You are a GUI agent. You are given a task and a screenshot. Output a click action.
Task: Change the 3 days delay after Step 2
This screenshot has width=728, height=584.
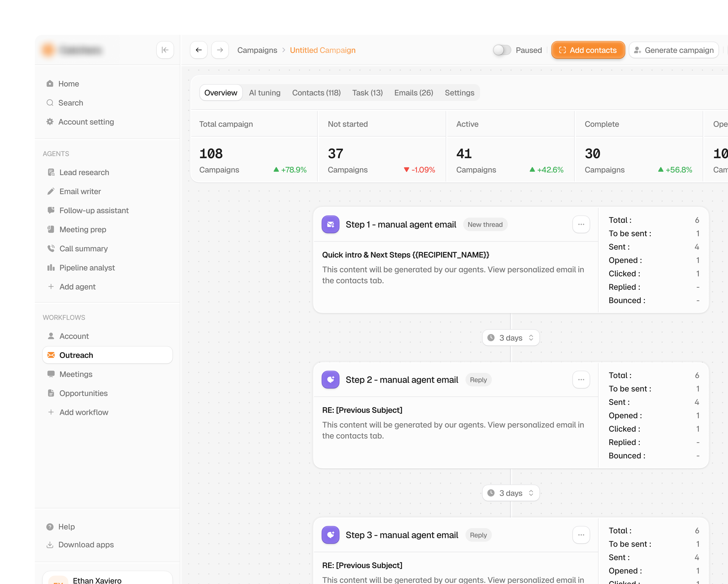(511, 493)
